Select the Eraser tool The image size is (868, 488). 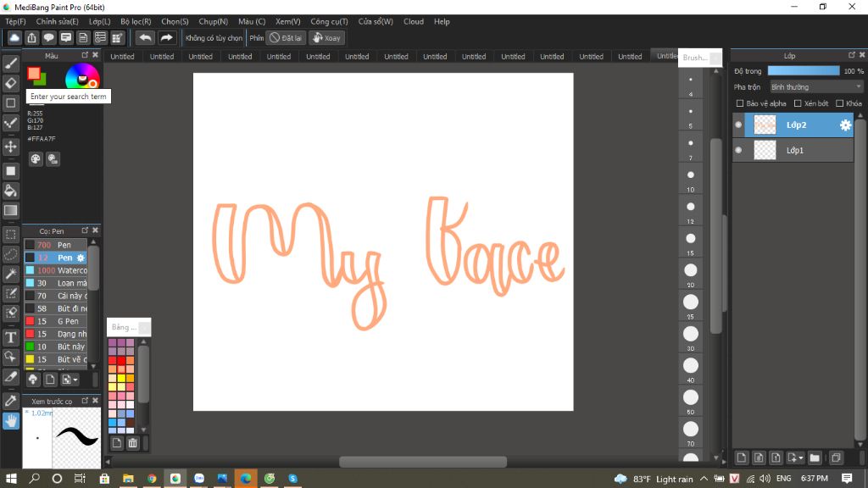tap(10, 83)
